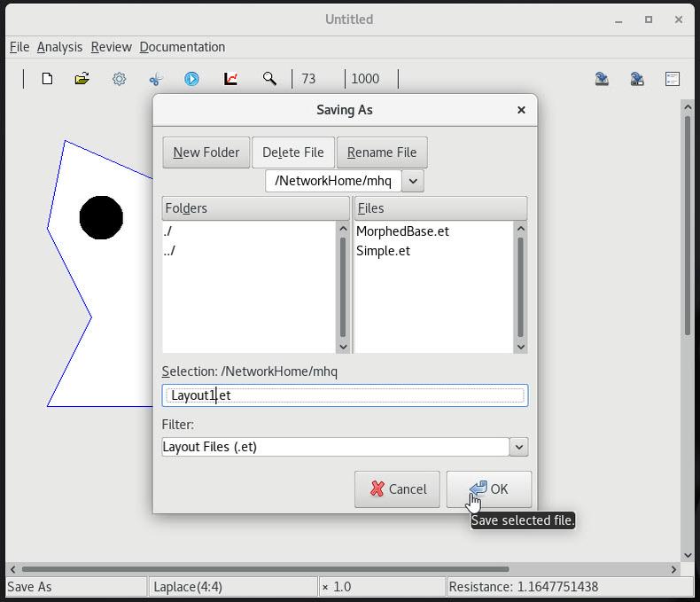700x602 pixels.
Task: Expand the /NetworkHome/mhq path dropdown
Action: tap(413, 181)
